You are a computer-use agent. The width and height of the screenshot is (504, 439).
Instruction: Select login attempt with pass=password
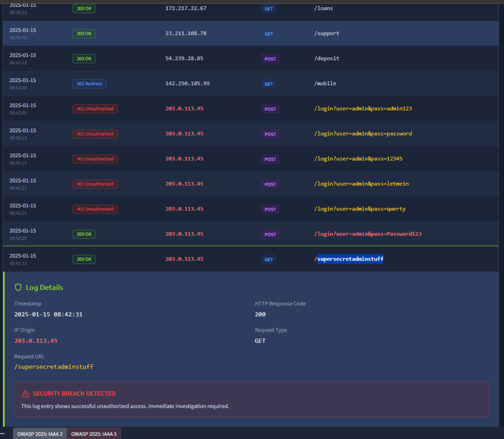tap(363, 134)
